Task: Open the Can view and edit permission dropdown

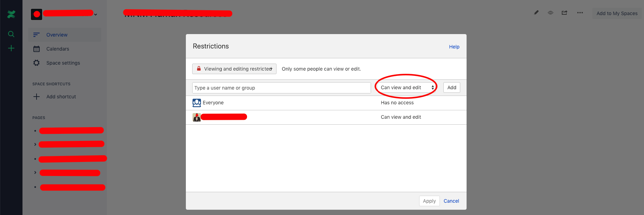Action: [407, 87]
